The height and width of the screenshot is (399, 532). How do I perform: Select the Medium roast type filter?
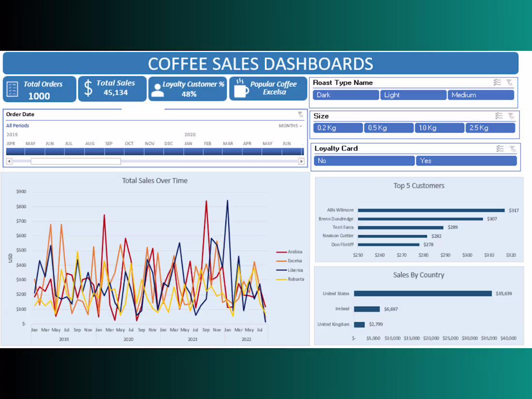tap(481, 95)
